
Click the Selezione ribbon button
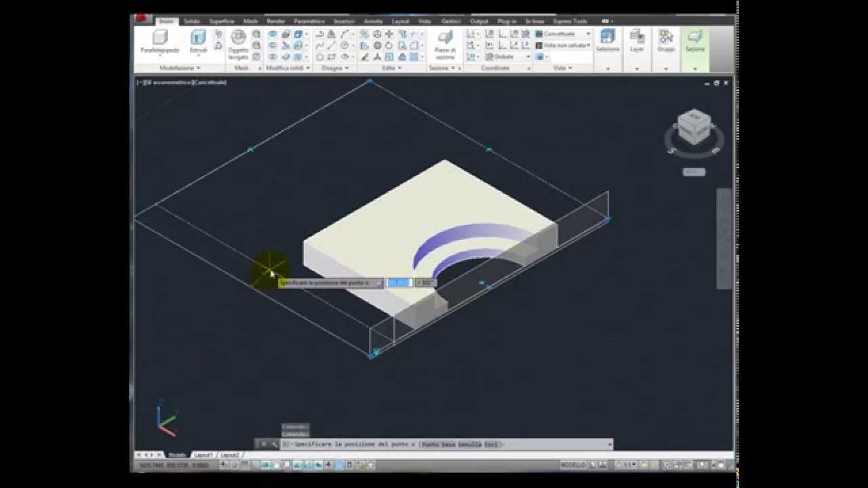[608, 41]
